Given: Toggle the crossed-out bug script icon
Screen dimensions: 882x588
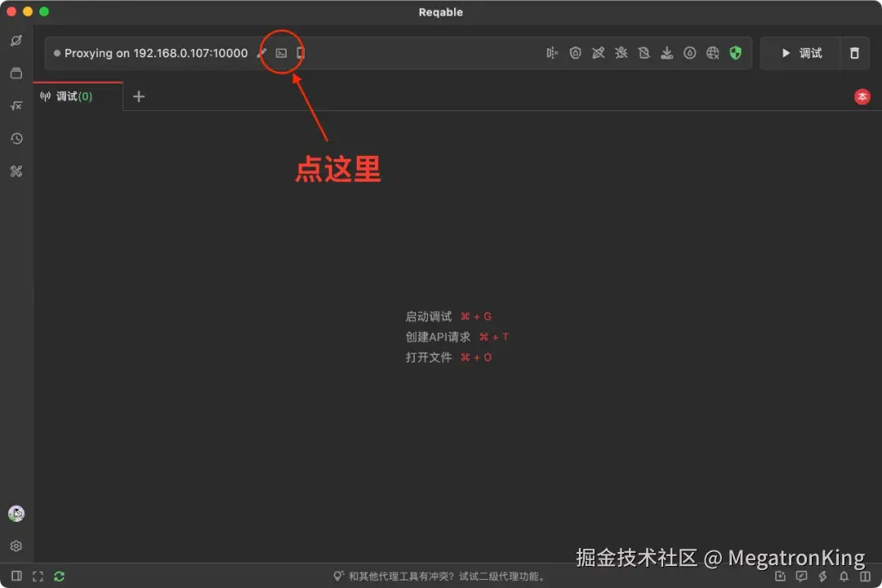Looking at the screenshot, I should click(621, 53).
